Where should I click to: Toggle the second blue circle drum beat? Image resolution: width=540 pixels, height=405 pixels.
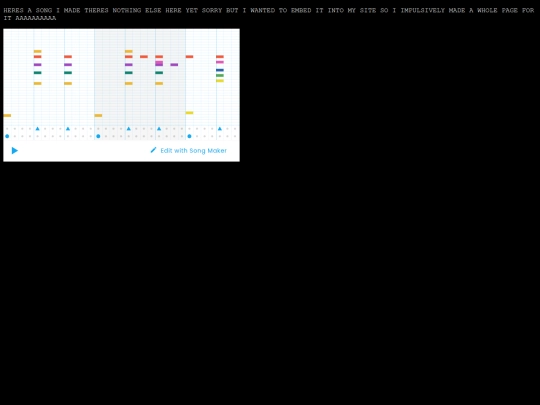(98, 136)
